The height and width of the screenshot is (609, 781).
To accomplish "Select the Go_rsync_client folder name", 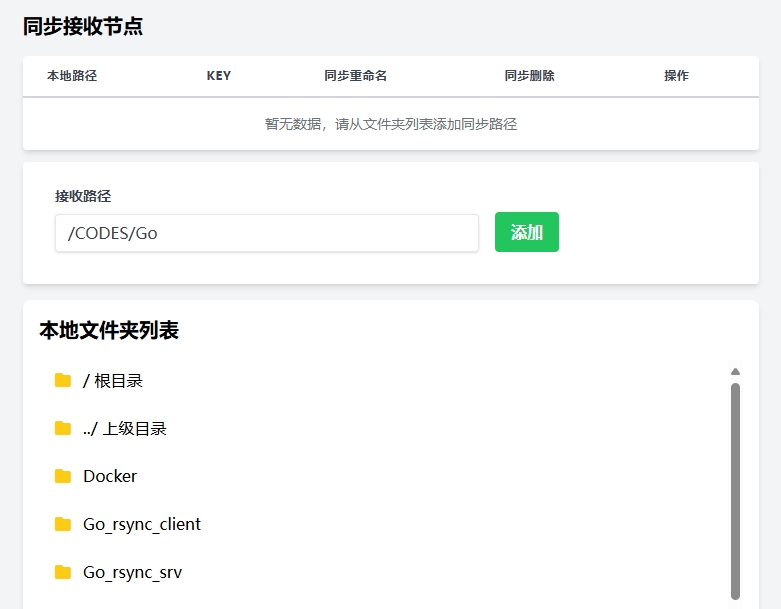I will [142, 524].
